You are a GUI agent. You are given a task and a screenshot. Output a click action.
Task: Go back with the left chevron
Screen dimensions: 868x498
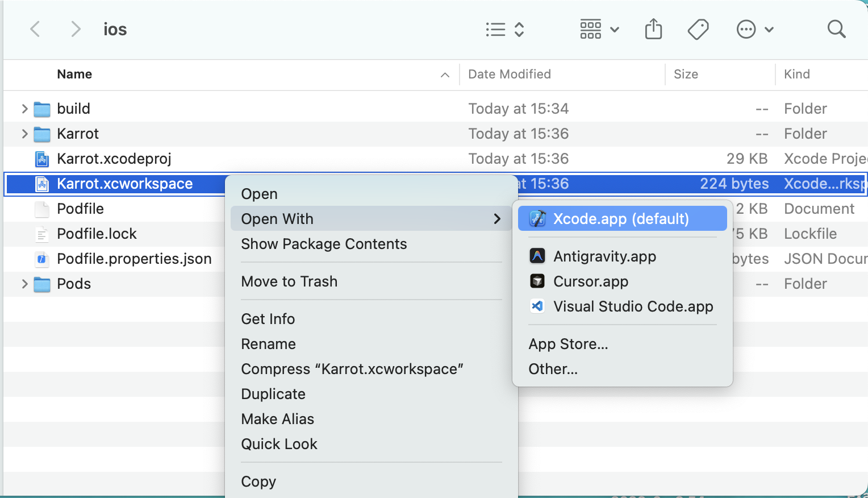point(35,29)
